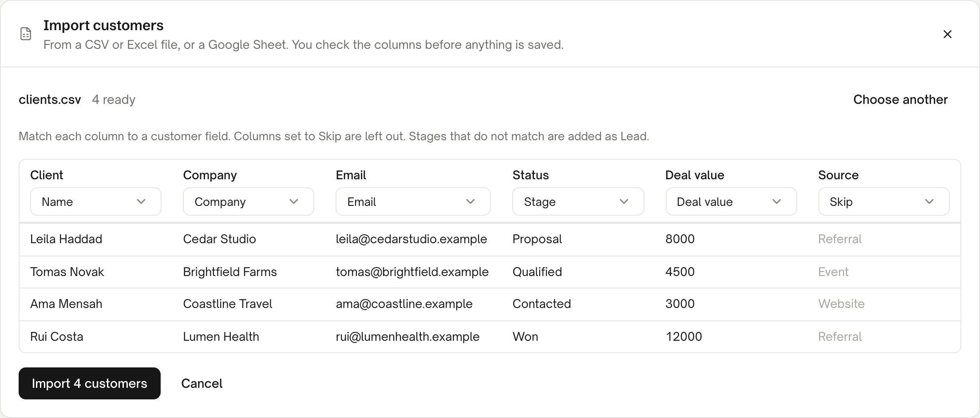Image resolution: width=980 pixels, height=418 pixels.
Task: Open the Email column field dropdown
Action: pyautogui.click(x=413, y=201)
